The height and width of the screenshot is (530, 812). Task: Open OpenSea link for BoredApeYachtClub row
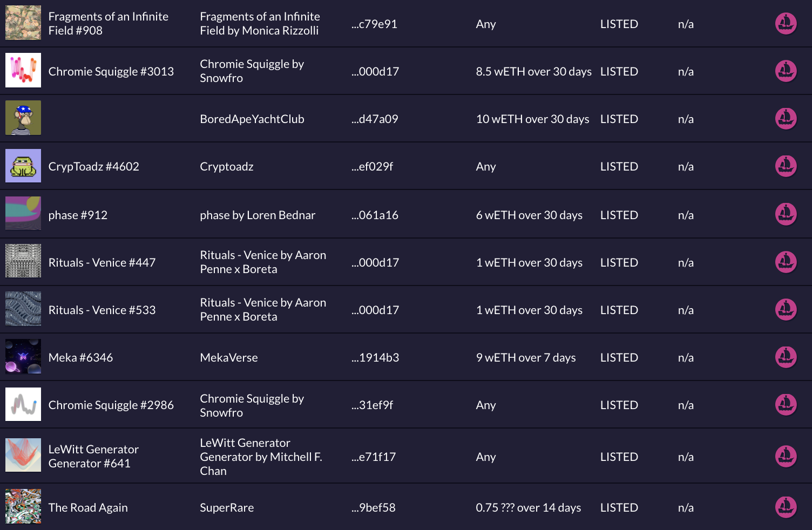(786, 119)
